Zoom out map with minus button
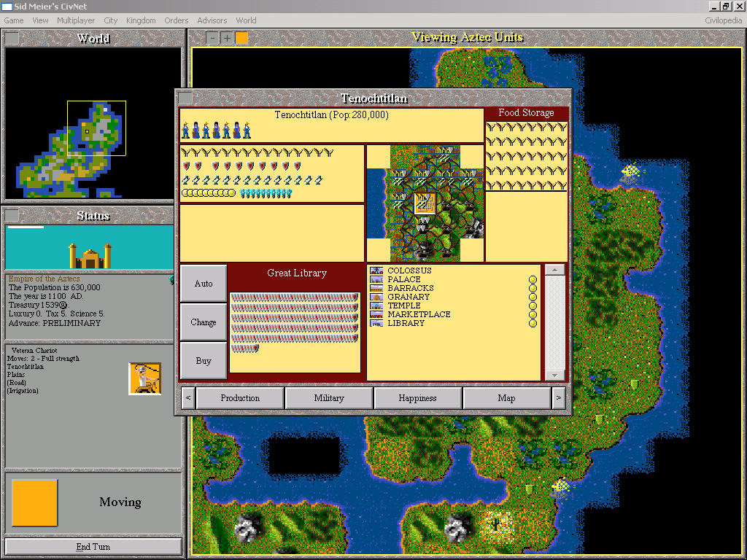This screenshot has width=747, height=560. click(212, 38)
